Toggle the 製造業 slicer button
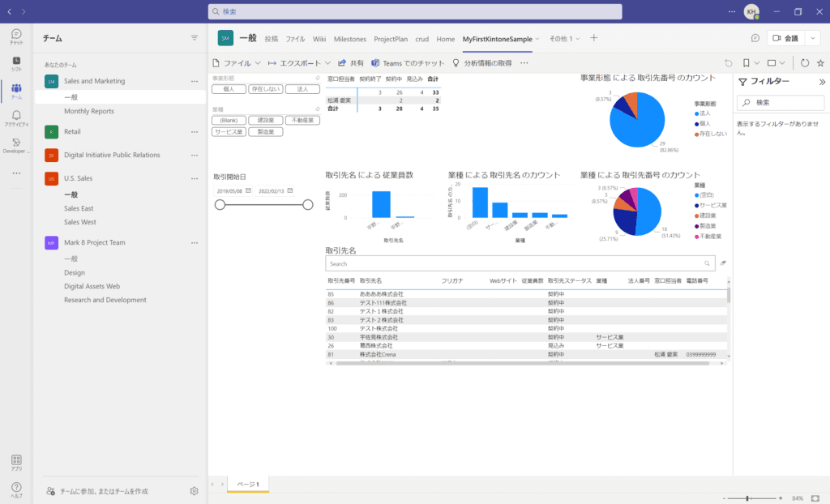Viewport: 830px width, 504px height. (266, 132)
